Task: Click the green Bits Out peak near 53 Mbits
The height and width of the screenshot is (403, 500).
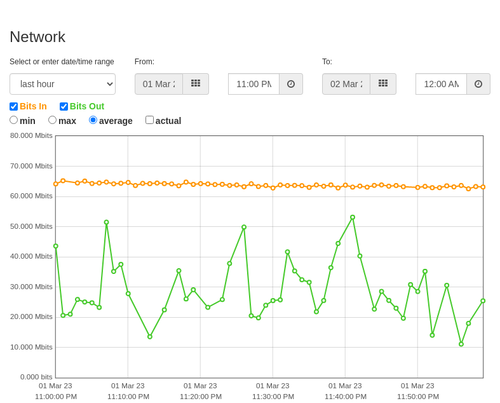Action: (x=353, y=217)
